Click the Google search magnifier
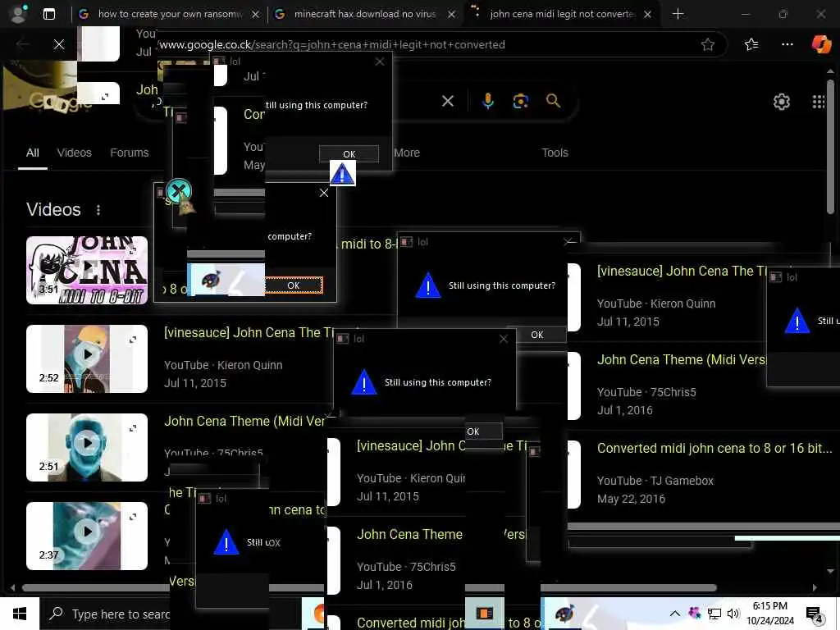The height and width of the screenshot is (630, 840). point(553,101)
